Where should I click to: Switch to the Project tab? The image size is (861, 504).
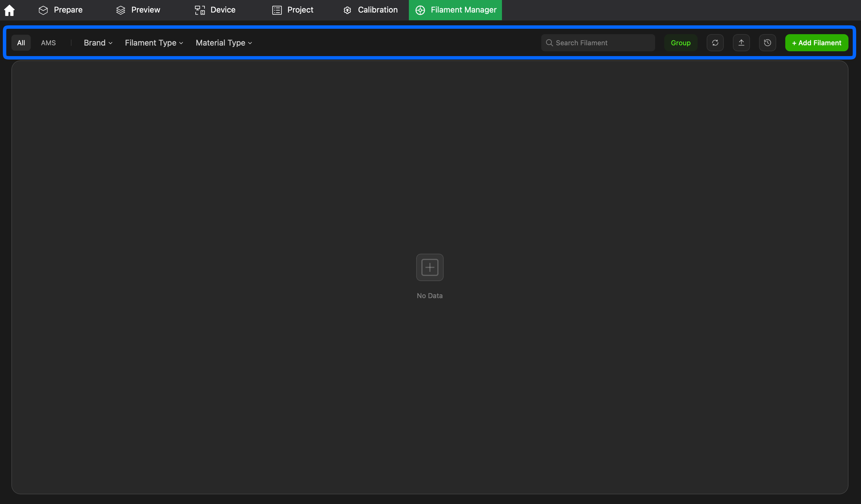coord(292,10)
